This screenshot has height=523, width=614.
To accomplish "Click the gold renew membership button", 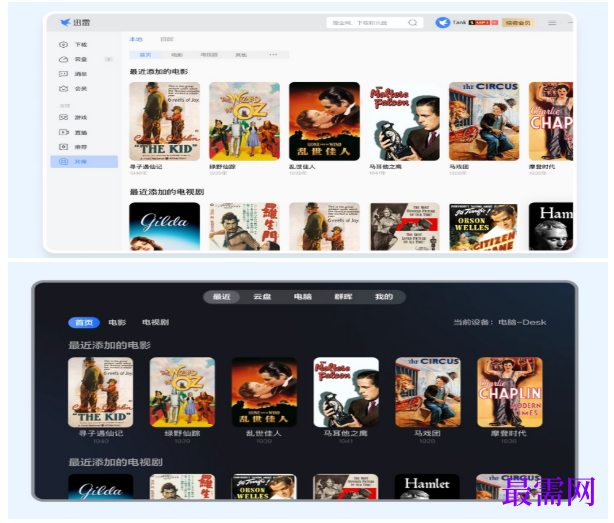I will [518, 23].
